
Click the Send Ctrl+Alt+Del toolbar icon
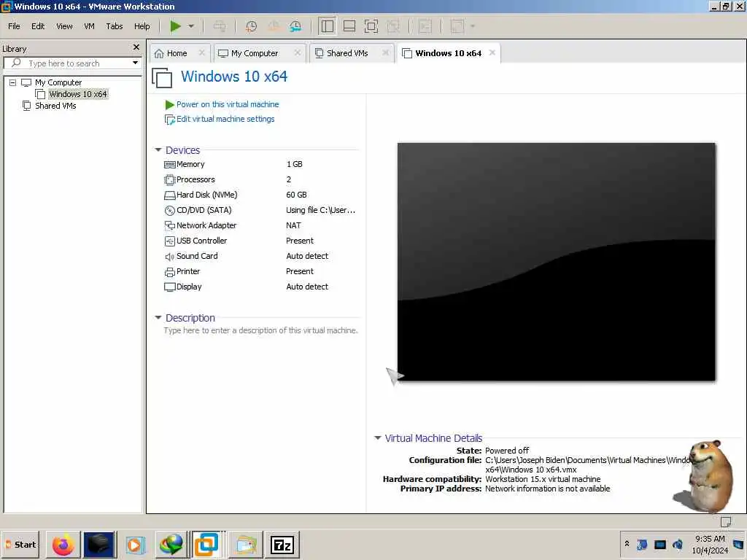(x=220, y=26)
